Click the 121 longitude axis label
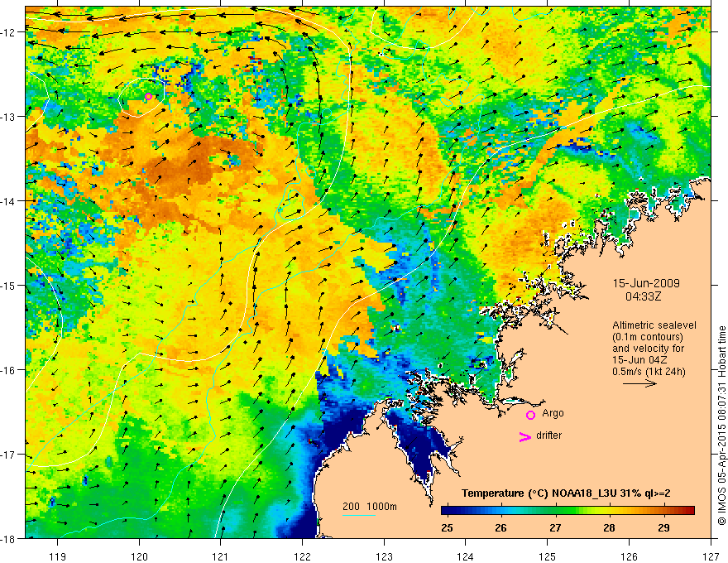The width and height of the screenshot is (728, 563). [x=221, y=556]
